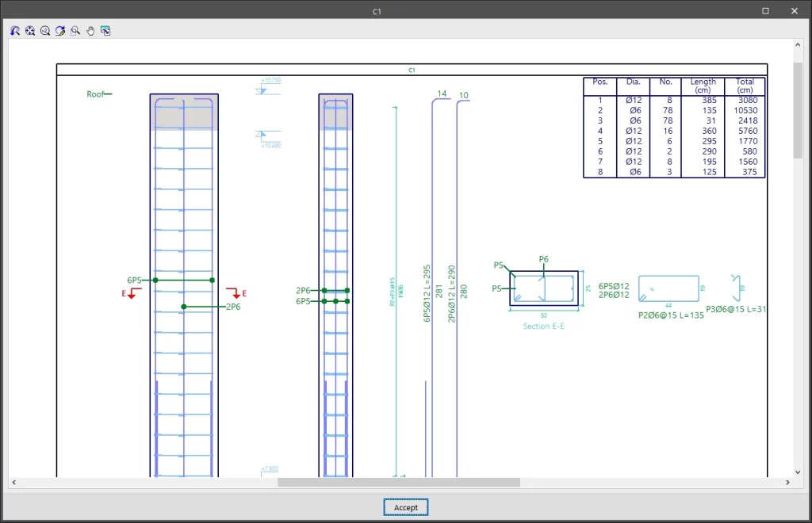The image size is (812, 523).
Task: Click total value '1770' in the table
Action: point(748,141)
